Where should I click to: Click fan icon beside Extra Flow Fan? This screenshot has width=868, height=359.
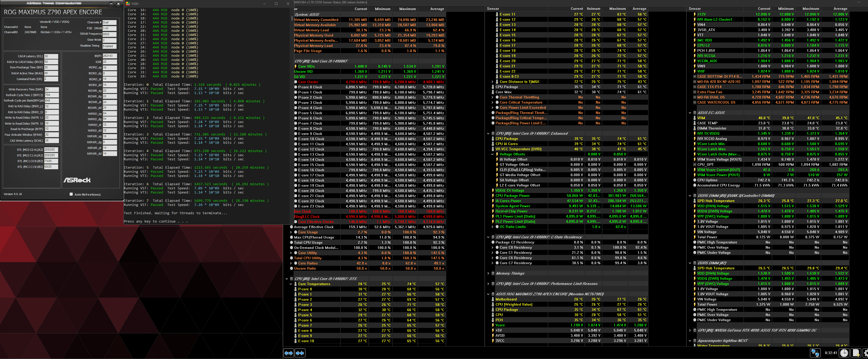click(x=695, y=92)
